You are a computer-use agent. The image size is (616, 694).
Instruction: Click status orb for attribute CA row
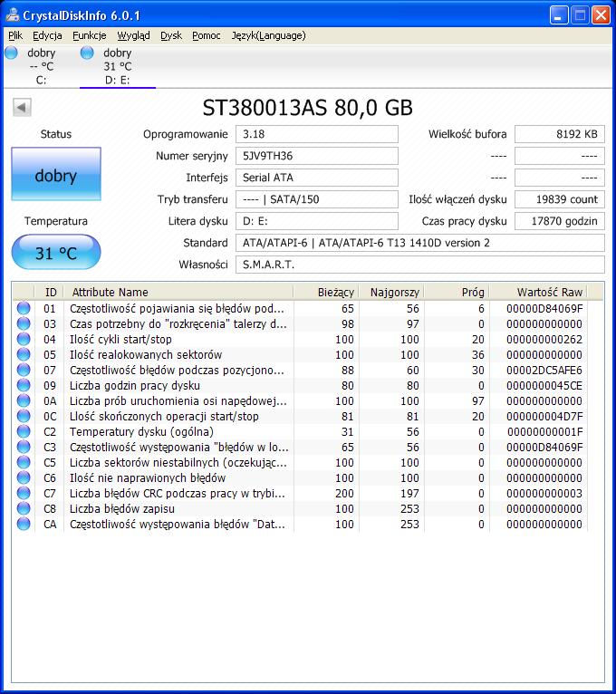click(24, 524)
